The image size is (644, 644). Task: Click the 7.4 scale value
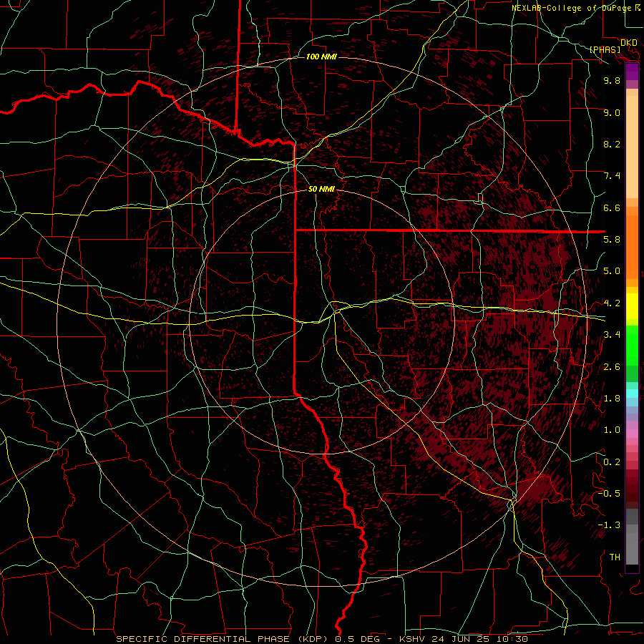612,176
